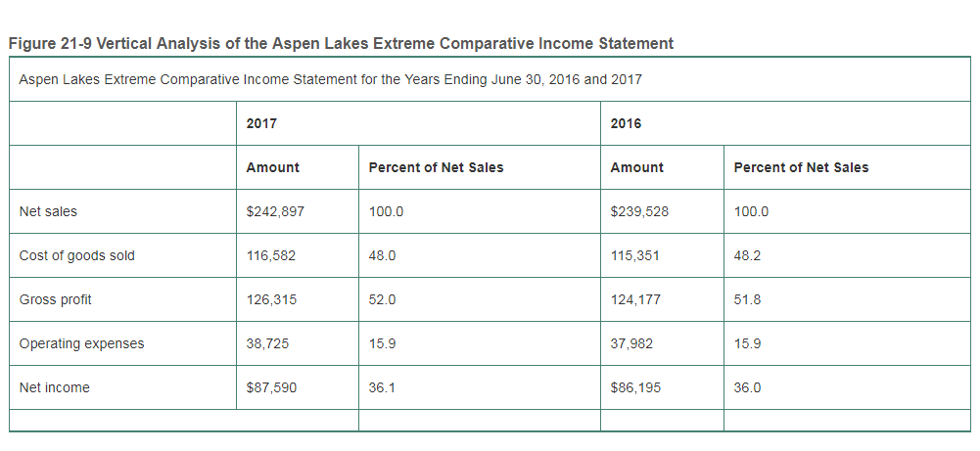
Task: Click 2017 Percent of Net Sales header
Action: (x=436, y=167)
